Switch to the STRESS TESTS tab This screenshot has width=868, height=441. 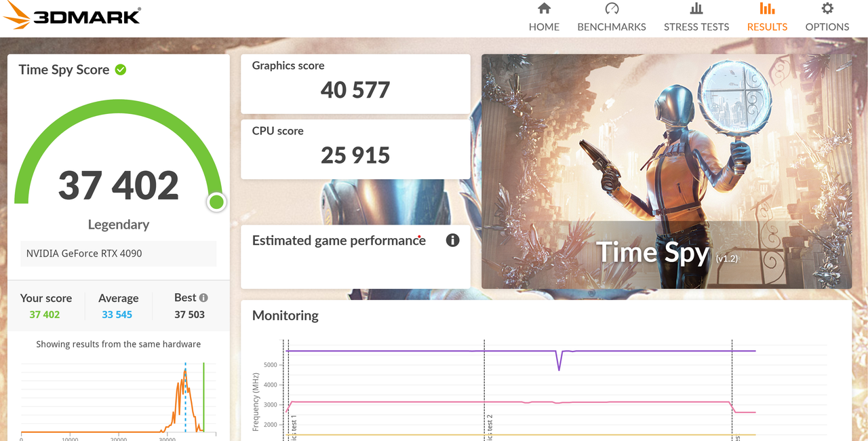[x=696, y=18]
